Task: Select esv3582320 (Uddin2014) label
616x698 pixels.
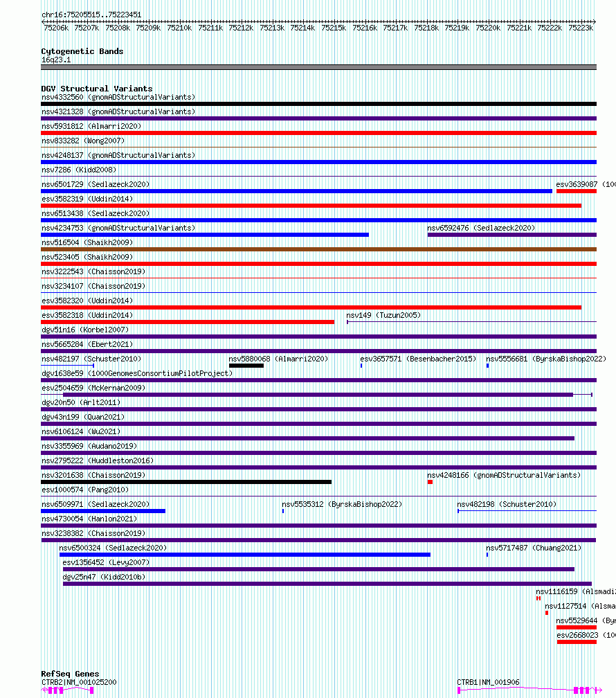Action: click(x=87, y=301)
